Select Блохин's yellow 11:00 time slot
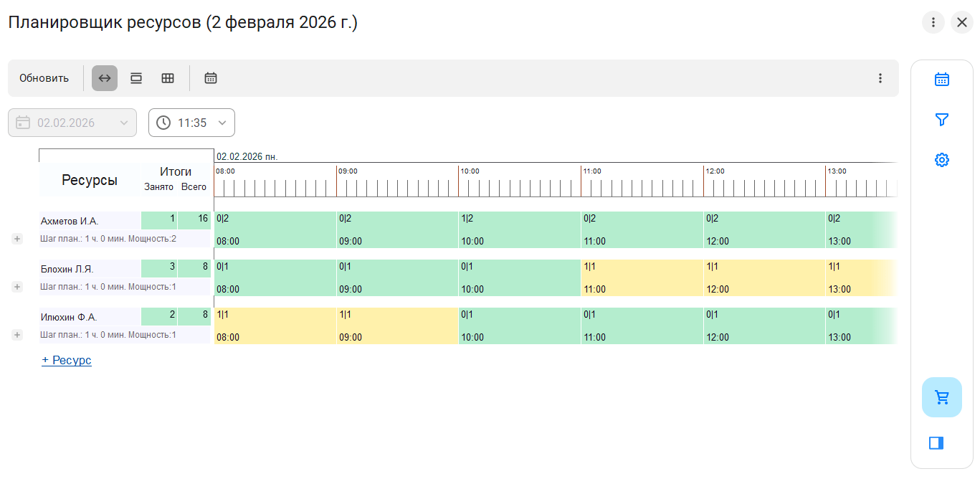980x479 pixels. [x=642, y=278]
